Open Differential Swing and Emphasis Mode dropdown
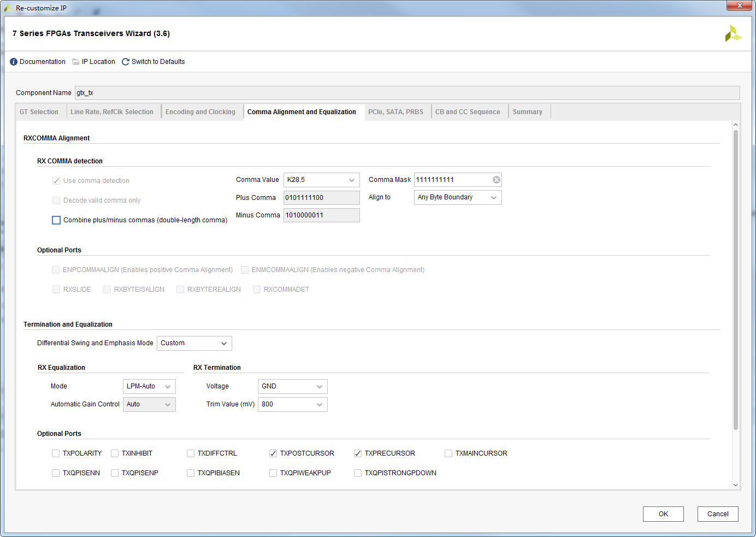 [194, 343]
